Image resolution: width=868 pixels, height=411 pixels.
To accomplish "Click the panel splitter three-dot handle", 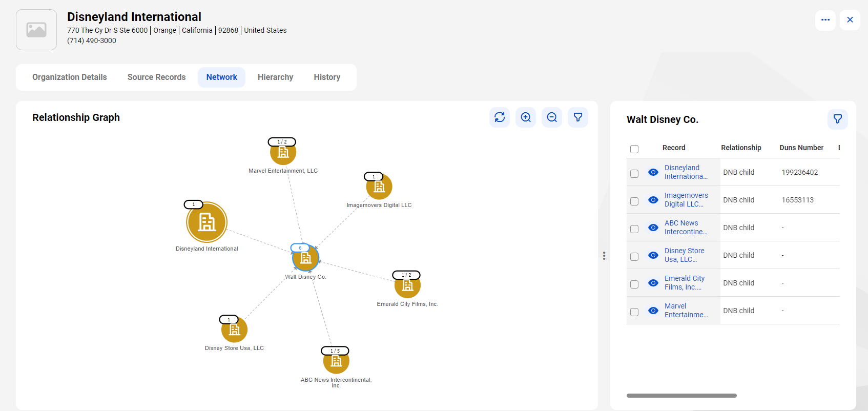I will (x=604, y=256).
